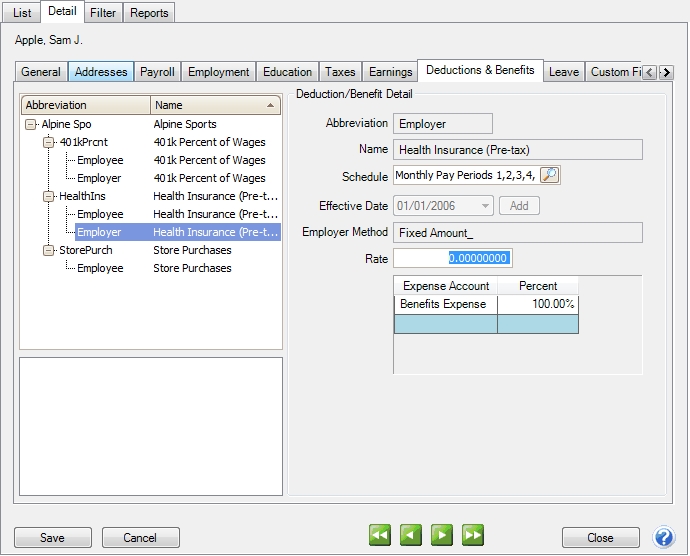Go to the next record arrow
The image size is (690, 556).
click(442, 537)
